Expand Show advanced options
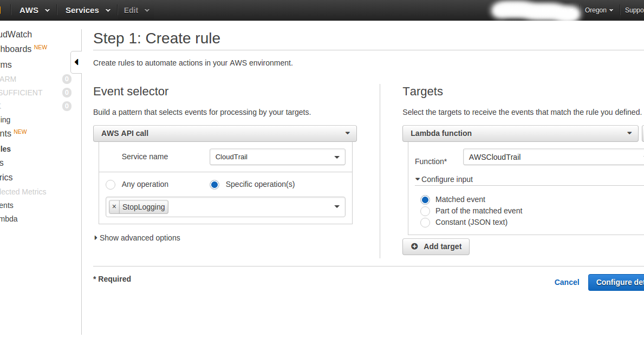This screenshot has height=338, width=644. click(137, 238)
